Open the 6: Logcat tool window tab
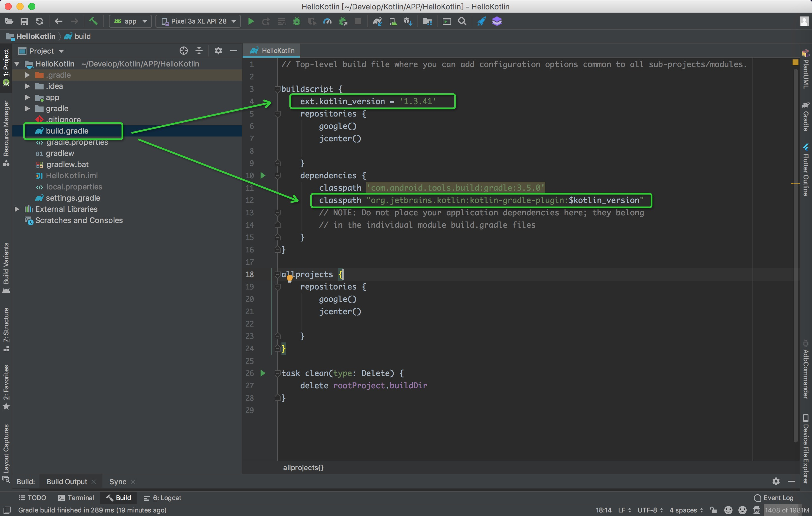Screen dimensions: 812x516 pos(163,498)
